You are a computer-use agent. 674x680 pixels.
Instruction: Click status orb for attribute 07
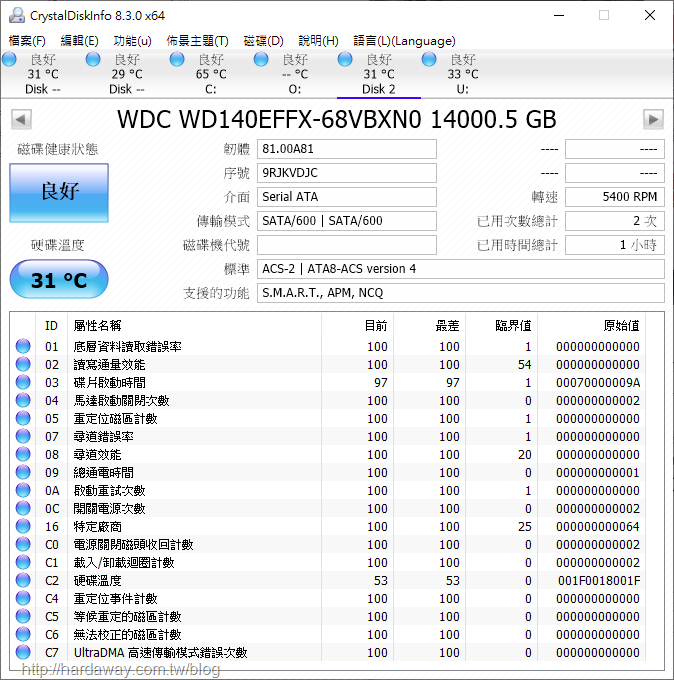(23, 436)
